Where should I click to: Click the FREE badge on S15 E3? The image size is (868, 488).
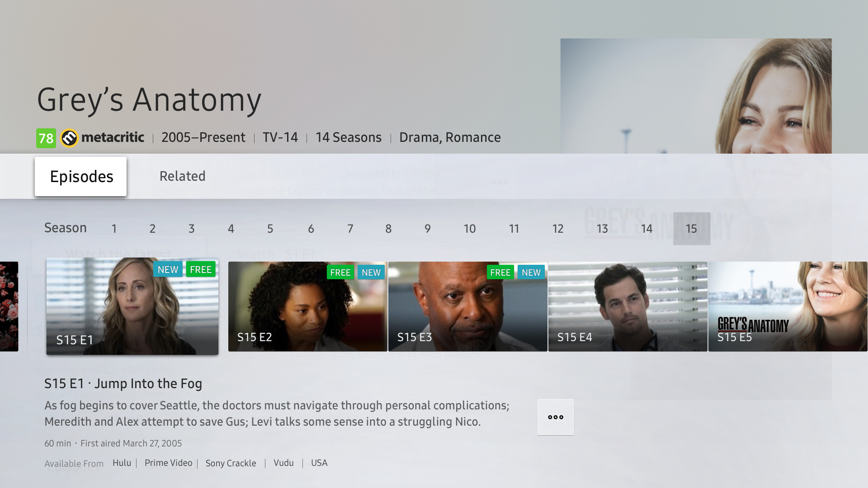(x=500, y=272)
